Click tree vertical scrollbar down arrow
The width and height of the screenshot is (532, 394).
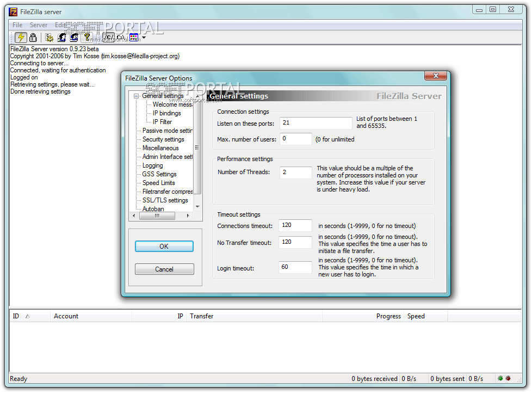pos(197,206)
